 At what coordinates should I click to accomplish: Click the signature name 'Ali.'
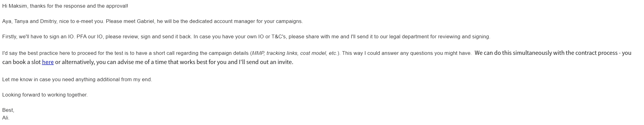(6, 118)
